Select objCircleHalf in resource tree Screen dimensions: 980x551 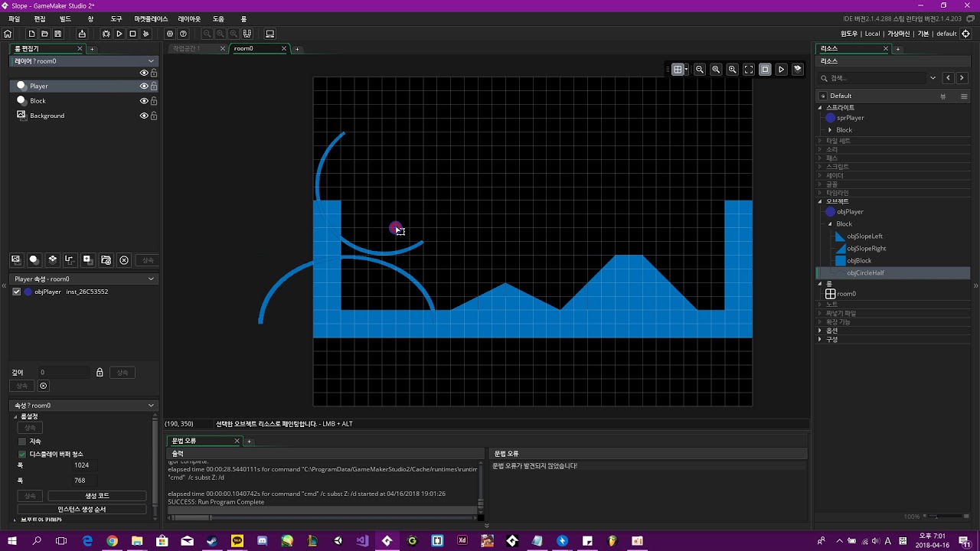(865, 273)
